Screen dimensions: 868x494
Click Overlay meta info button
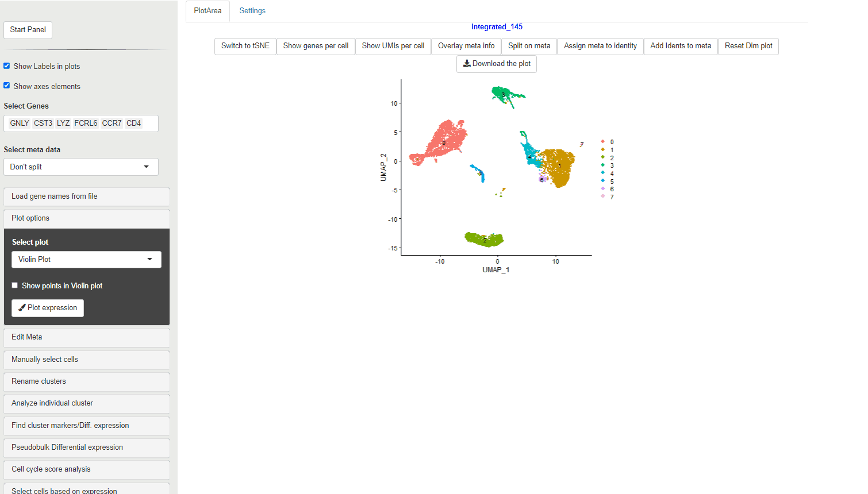coord(466,46)
